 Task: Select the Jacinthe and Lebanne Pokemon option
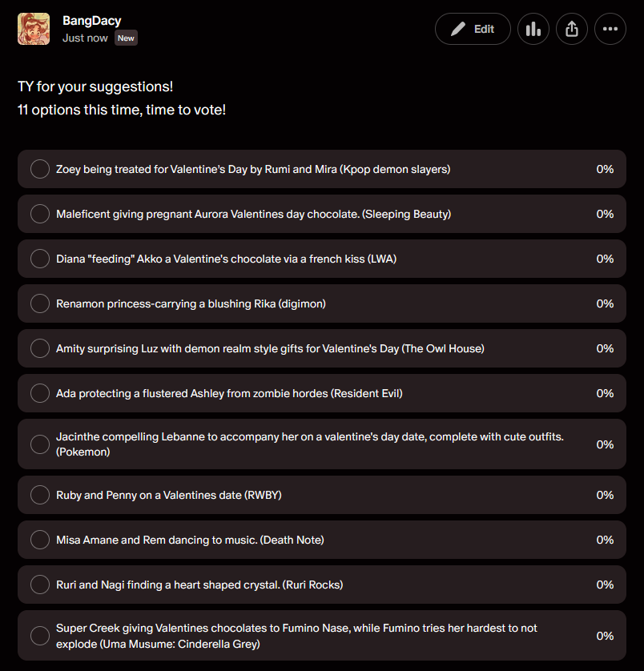pos(40,444)
